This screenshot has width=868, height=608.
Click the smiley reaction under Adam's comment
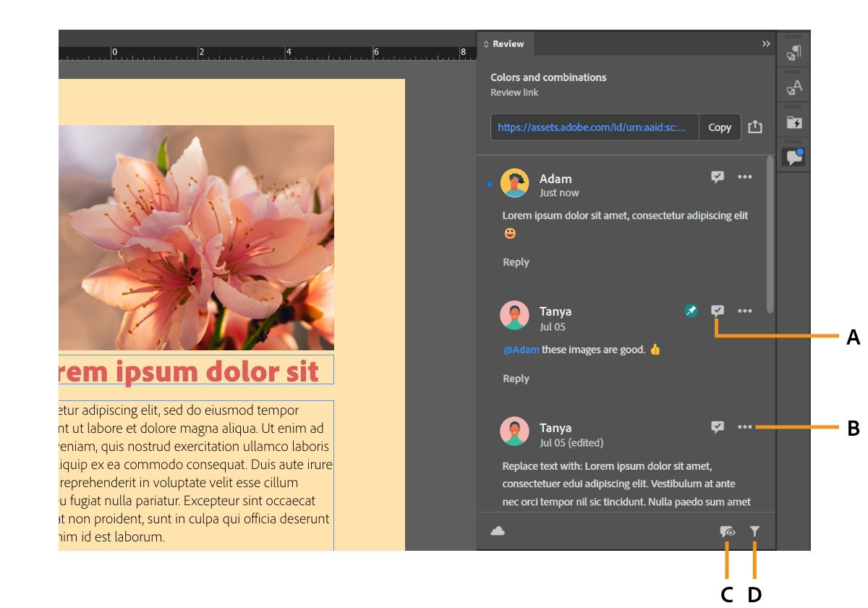click(510, 233)
